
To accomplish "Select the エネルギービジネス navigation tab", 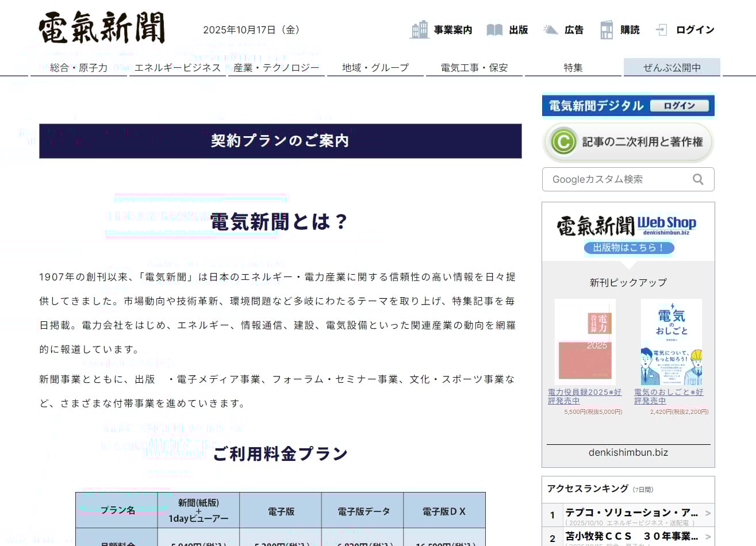I will (178, 68).
